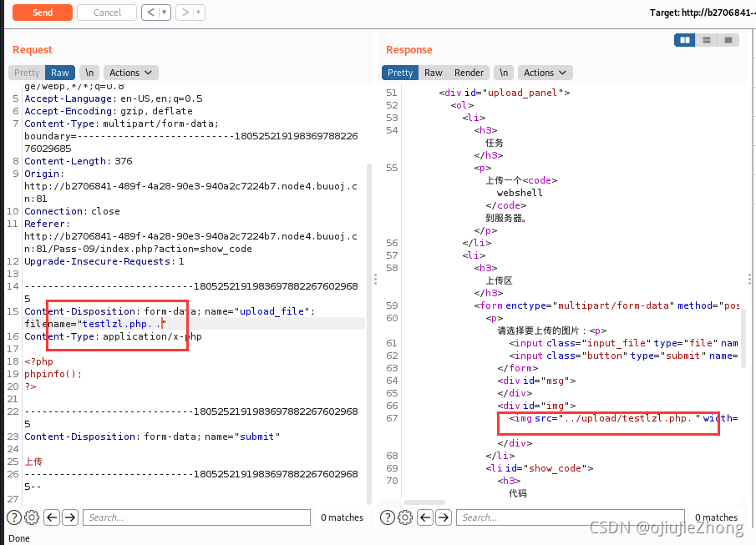Click the Content-Length: 376 header line
756x545 pixels.
pos(79,161)
